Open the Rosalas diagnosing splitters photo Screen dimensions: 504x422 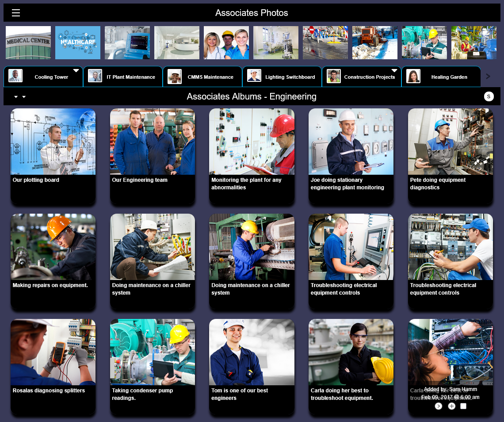(53, 352)
